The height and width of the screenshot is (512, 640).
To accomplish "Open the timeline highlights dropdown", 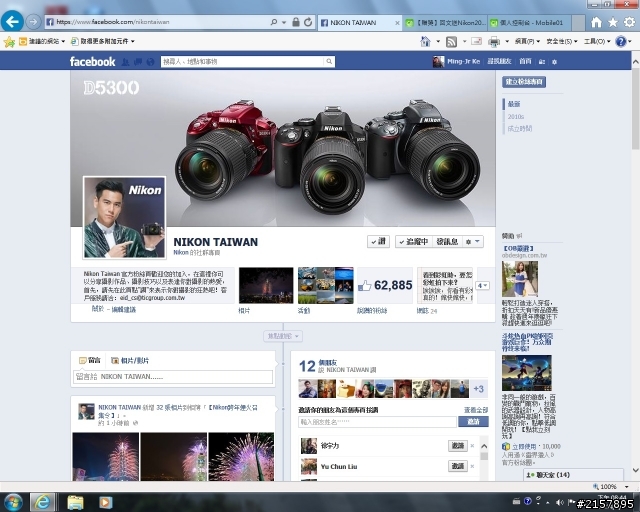I will pos(283,336).
